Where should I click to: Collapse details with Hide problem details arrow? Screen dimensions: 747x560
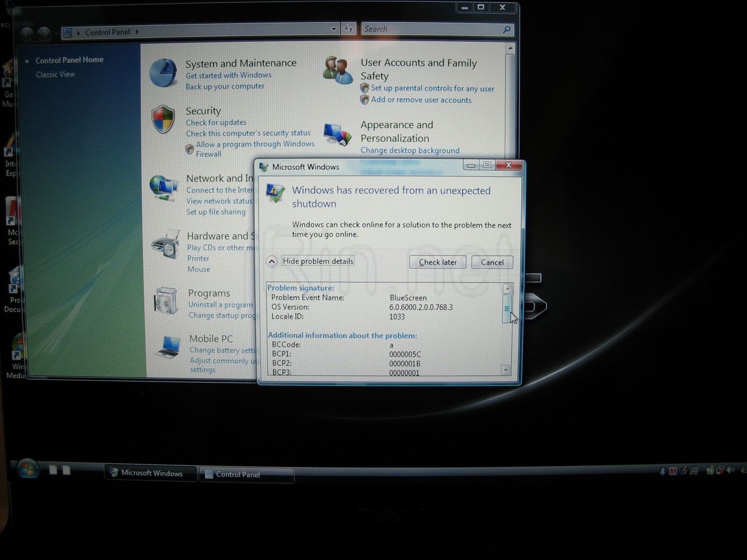[x=272, y=261]
